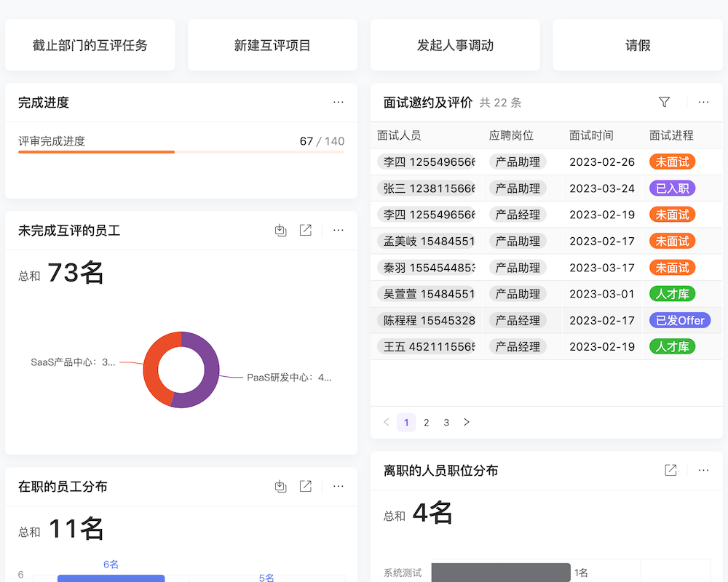Open the export icon on 离职的人员职位分布 panel
This screenshot has height=582, width=728.
click(670, 470)
